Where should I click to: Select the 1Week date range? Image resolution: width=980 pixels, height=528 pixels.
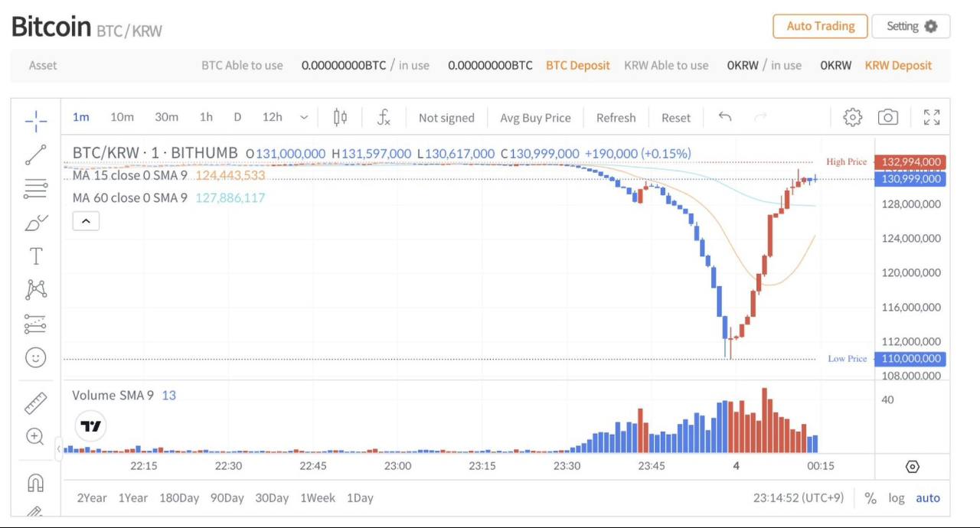click(318, 498)
